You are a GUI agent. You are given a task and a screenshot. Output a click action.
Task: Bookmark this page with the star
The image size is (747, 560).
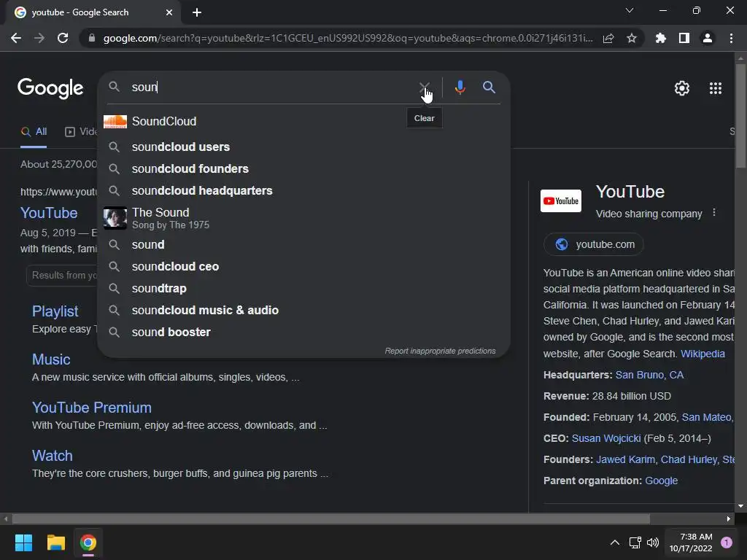click(x=631, y=38)
